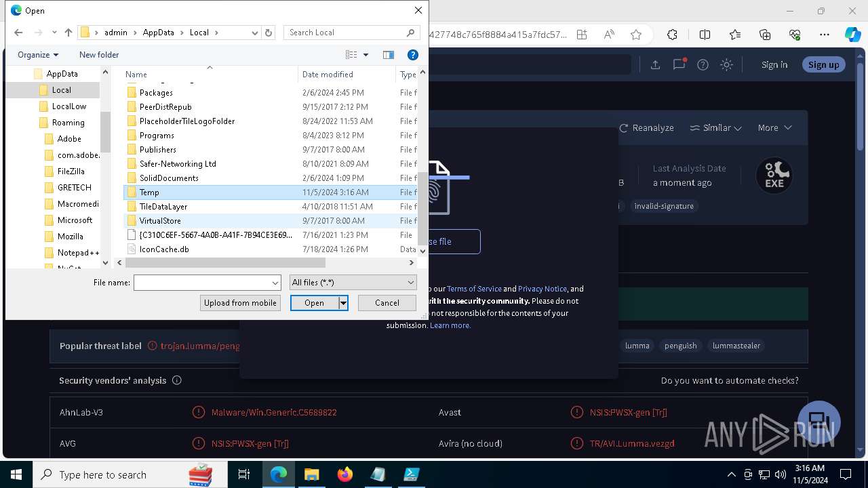Open Firefox from the taskbar

click(x=344, y=474)
